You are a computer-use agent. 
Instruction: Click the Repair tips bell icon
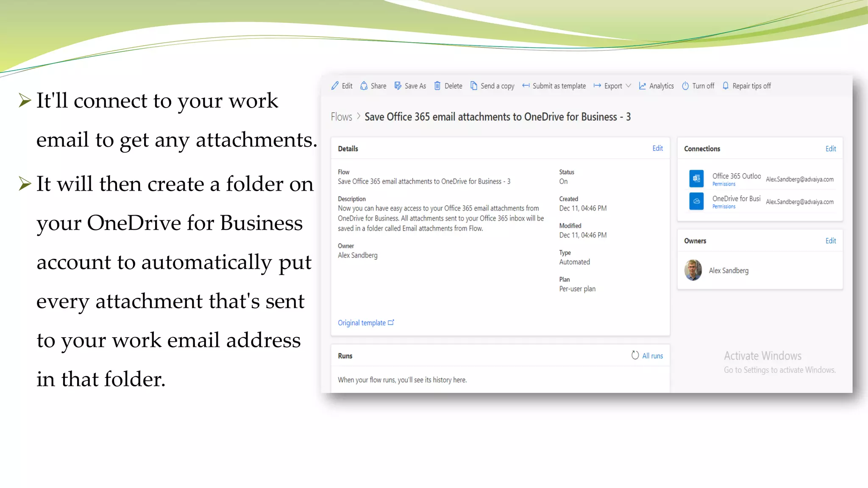(x=725, y=86)
